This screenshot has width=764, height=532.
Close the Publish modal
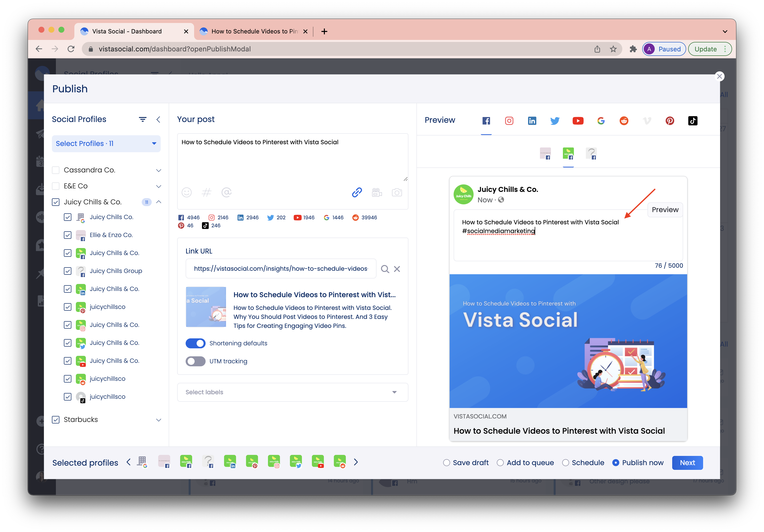coord(720,76)
